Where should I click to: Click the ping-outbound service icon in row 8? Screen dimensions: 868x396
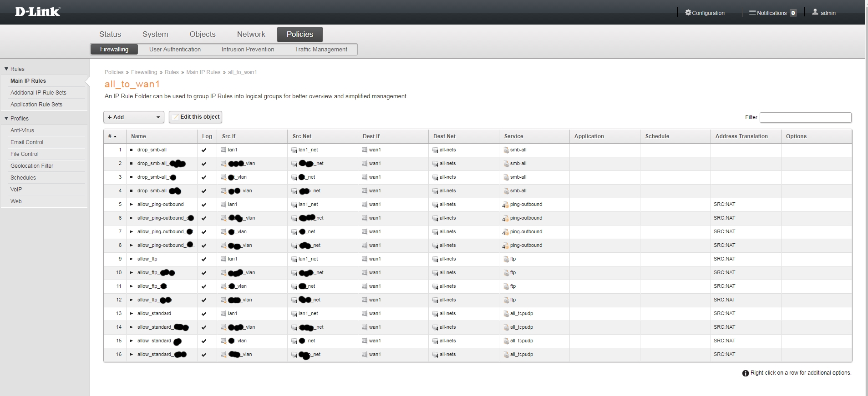click(x=506, y=246)
